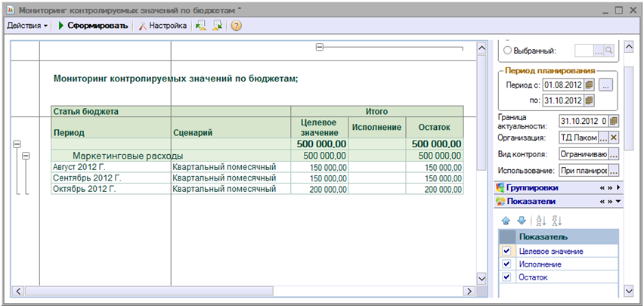644x306 pixels.
Task: Move indicator down with blue arrow
Action: [521, 221]
